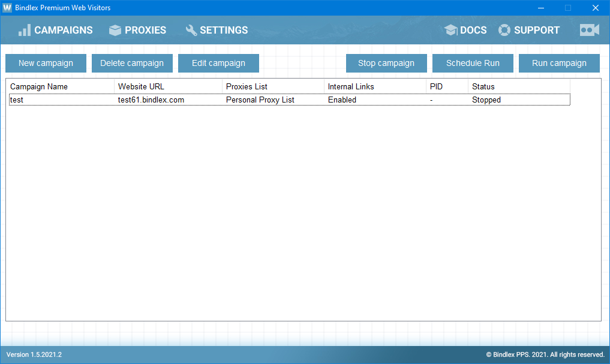Open the SETTINGS tab

224,30
